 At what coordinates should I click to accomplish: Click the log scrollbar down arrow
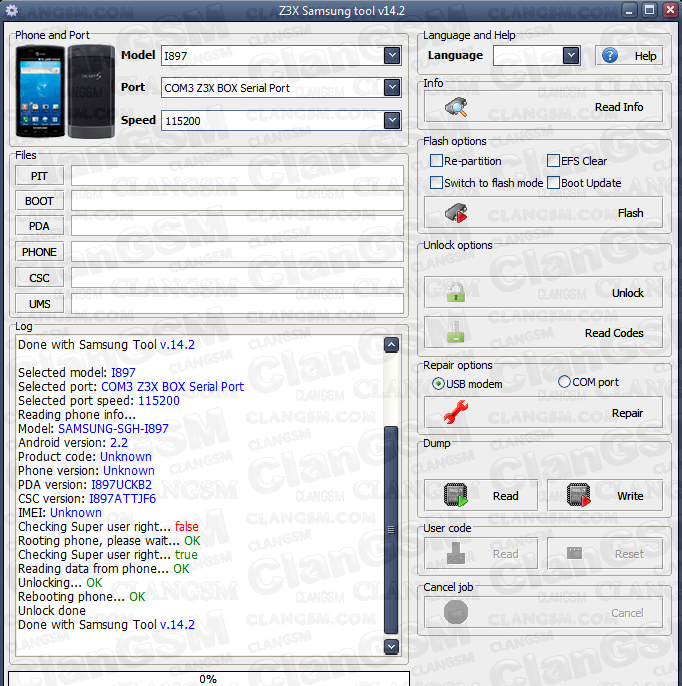(391, 646)
